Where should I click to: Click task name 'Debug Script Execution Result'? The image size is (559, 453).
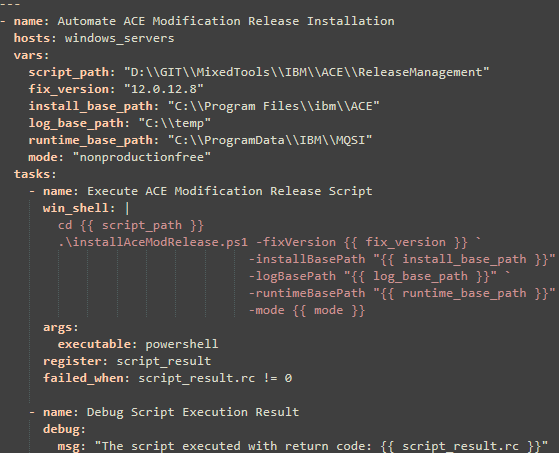tap(193, 412)
